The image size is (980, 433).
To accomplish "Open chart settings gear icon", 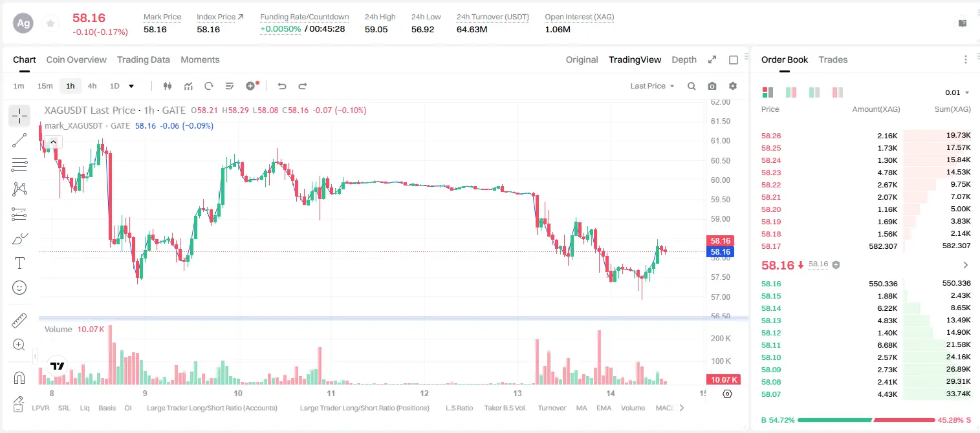I will click(x=733, y=86).
